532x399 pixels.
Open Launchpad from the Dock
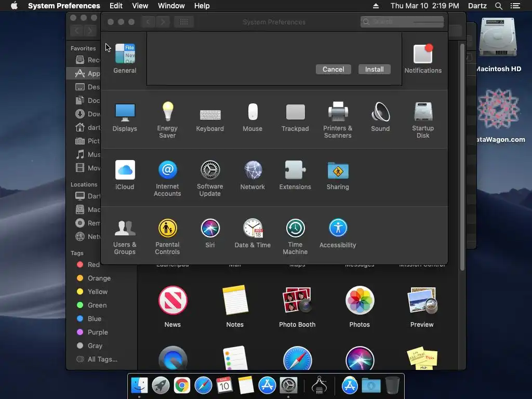161,385
